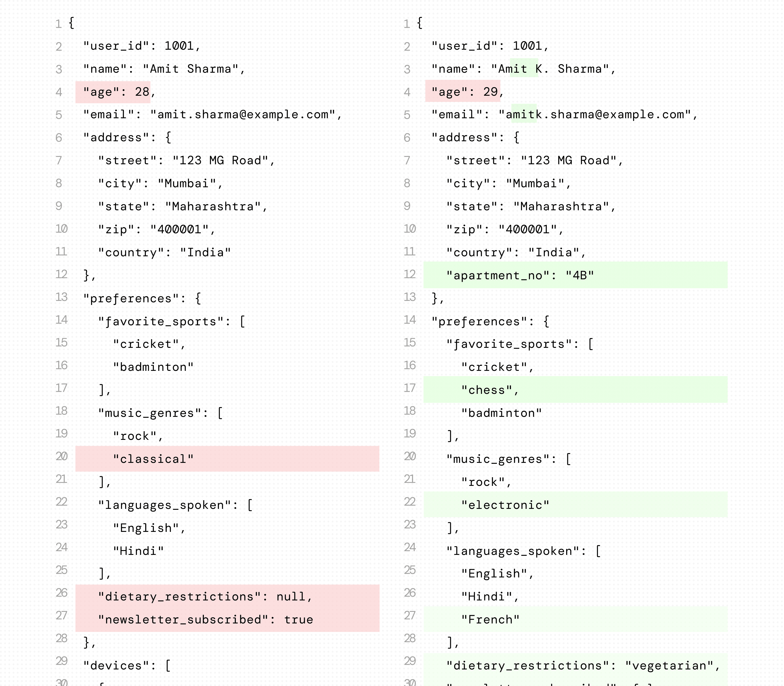The image size is (784, 686).
Task: Click line number 12 in right gutter
Action: tap(410, 274)
